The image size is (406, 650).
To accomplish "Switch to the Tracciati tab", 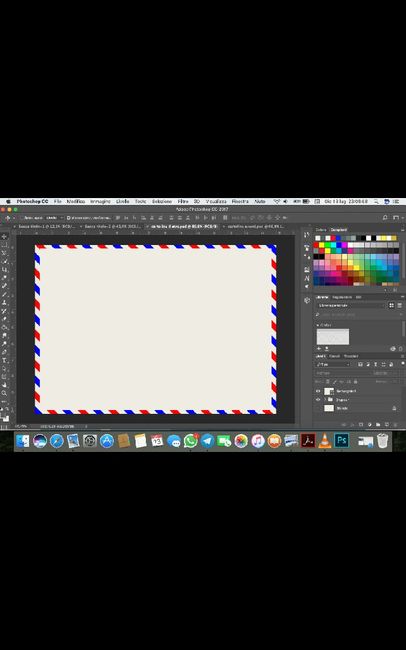I will click(x=351, y=356).
